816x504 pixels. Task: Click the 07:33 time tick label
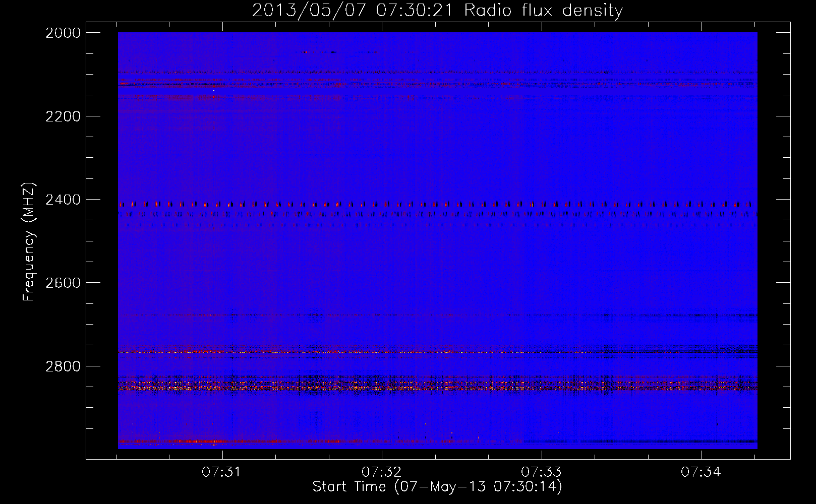point(541,472)
